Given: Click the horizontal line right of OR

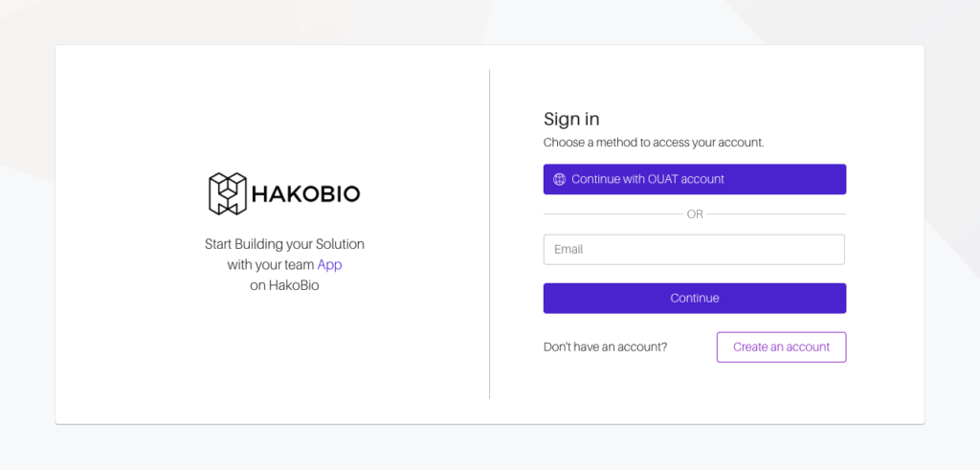Looking at the screenshot, I should pyautogui.click(x=775, y=214).
